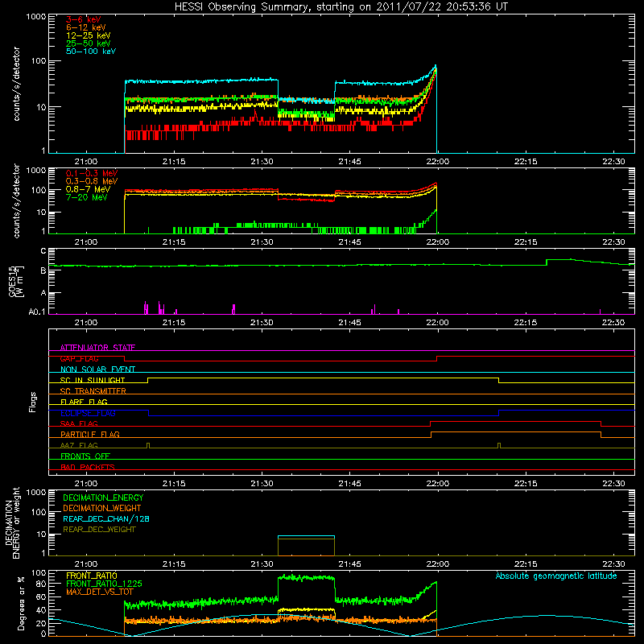The width and height of the screenshot is (644, 644).
Task: Click the C tick label on the GOES plot
Action: point(43,251)
